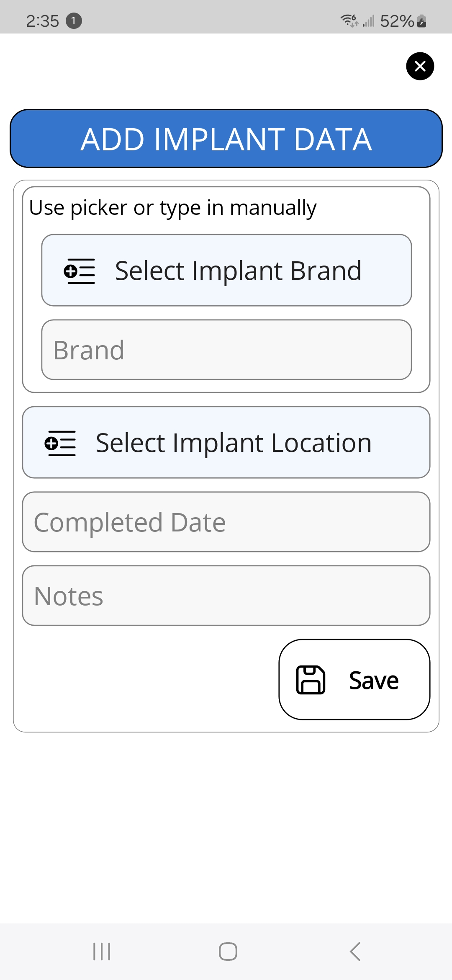This screenshot has width=452, height=980.
Task: Open Android recent apps
Action: pyautogui.click(x=102, y=952)
